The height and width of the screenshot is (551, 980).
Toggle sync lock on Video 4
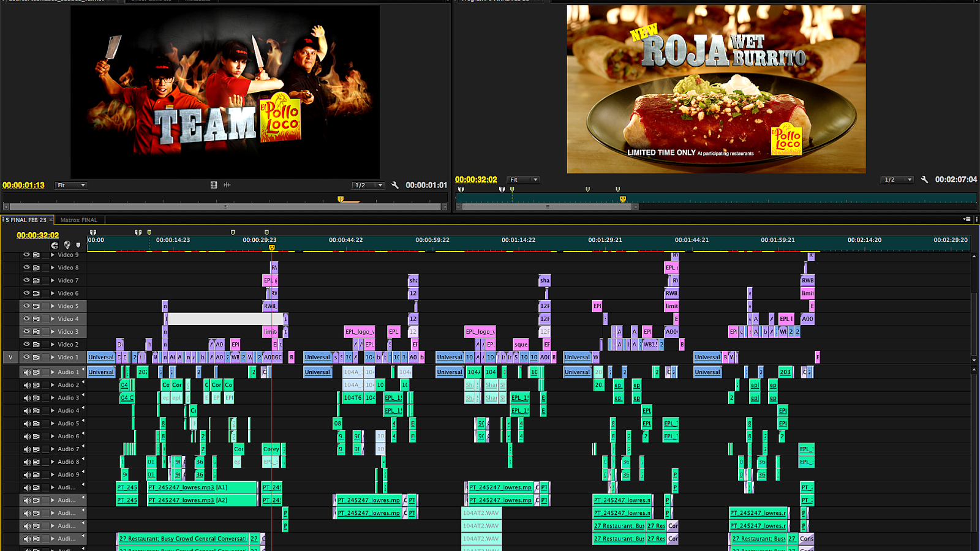(36, 319)
